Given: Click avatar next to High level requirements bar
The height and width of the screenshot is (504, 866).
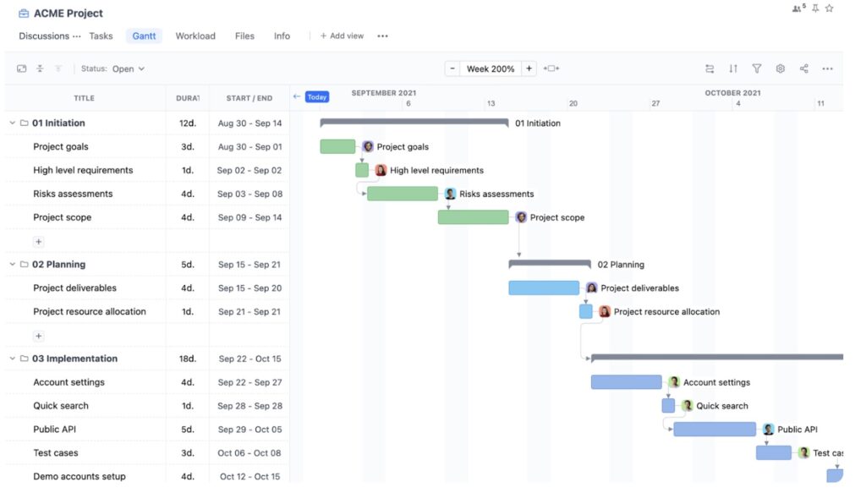Looking at the screenshot, I should 381,170.
